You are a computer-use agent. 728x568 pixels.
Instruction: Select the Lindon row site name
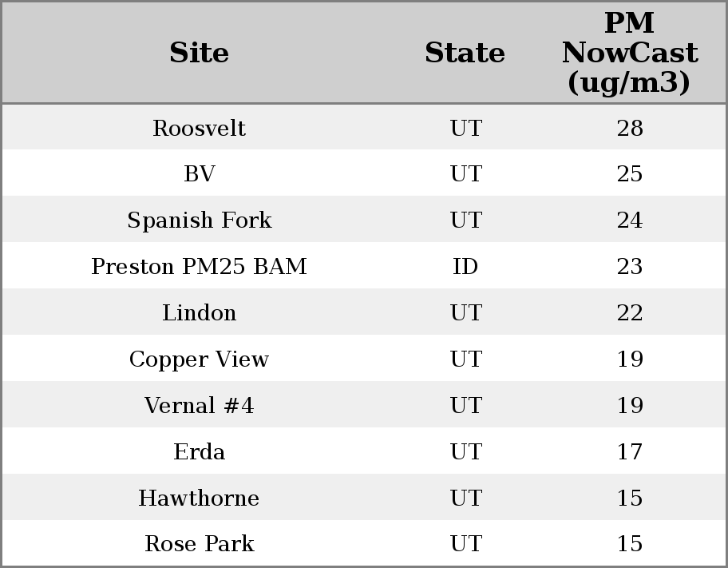click(x=199, y=312)
